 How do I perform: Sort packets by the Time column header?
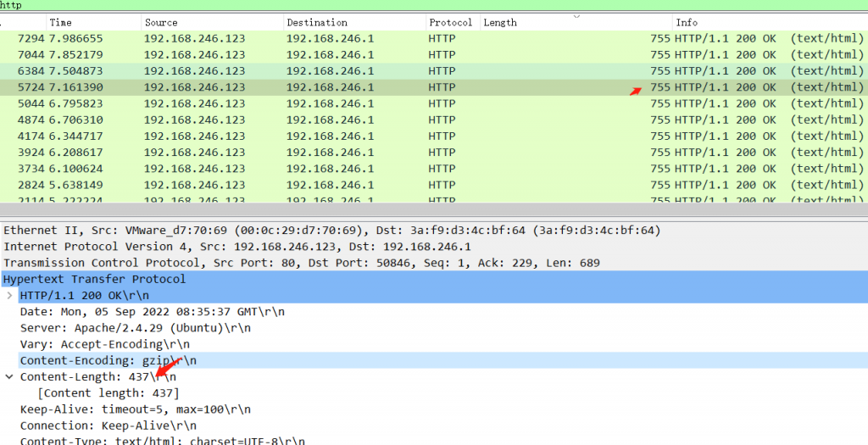click(x=93, y=23)
